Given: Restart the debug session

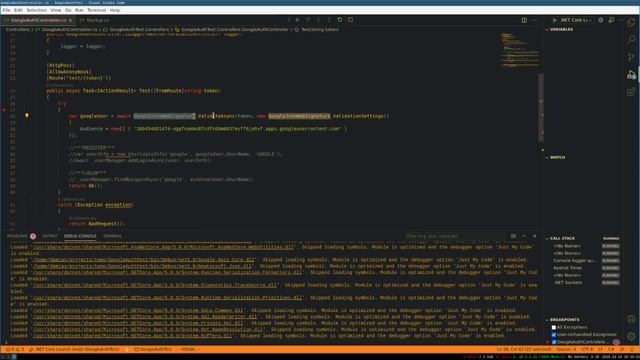Looking at the screenshot, I should pos(340,20).
